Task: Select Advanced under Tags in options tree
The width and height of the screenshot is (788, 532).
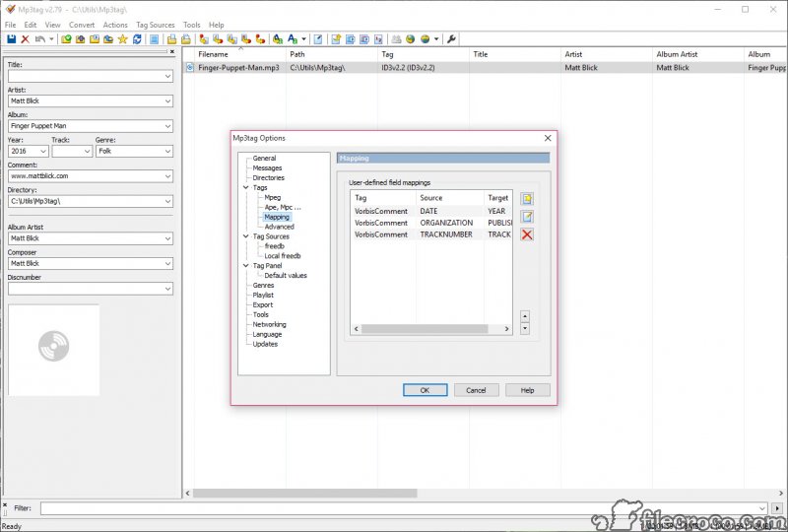Action: [279, 227]
